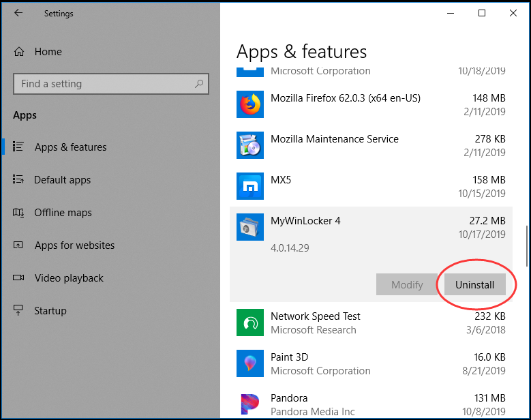Click the 158 MB size value
The width and height of the screenshot is (531, 420).
tap(489, 180)
